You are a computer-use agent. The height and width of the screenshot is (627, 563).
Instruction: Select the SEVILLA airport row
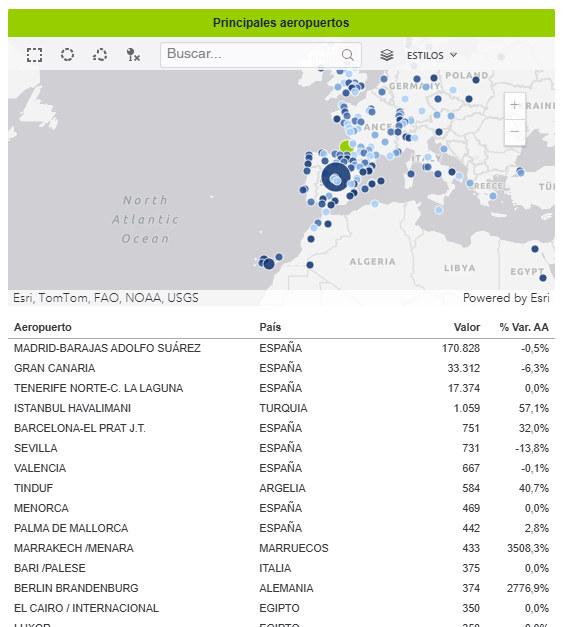[x=282, y=448]
